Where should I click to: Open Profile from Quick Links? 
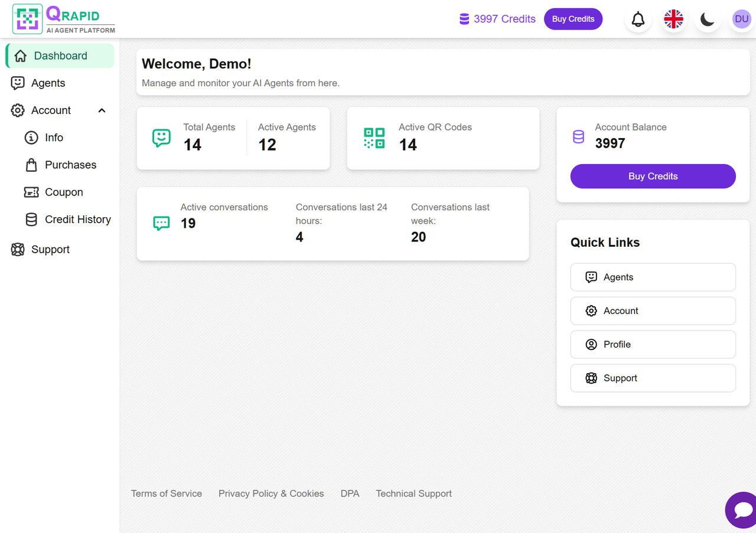653,344
